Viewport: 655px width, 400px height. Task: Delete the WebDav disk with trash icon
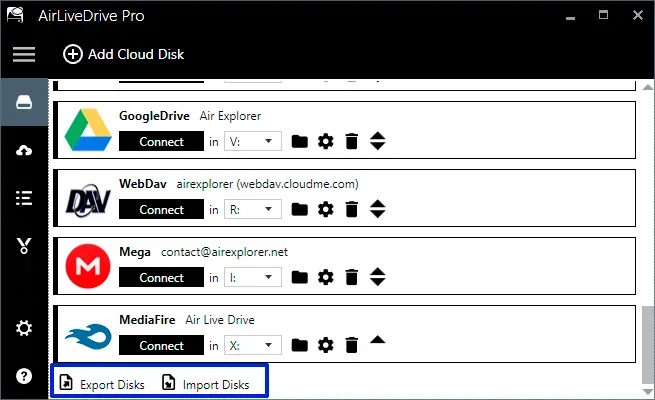352,209
